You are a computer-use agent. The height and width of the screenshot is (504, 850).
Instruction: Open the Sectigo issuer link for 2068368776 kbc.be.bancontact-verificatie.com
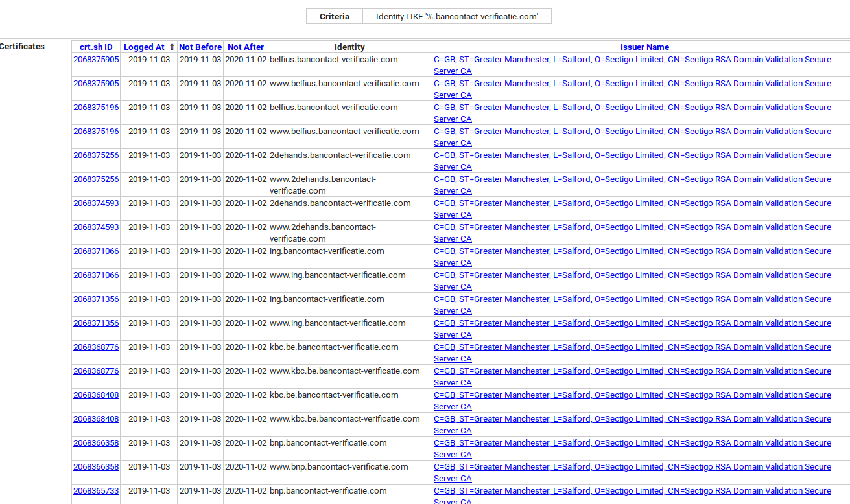[x=632, y=353]
